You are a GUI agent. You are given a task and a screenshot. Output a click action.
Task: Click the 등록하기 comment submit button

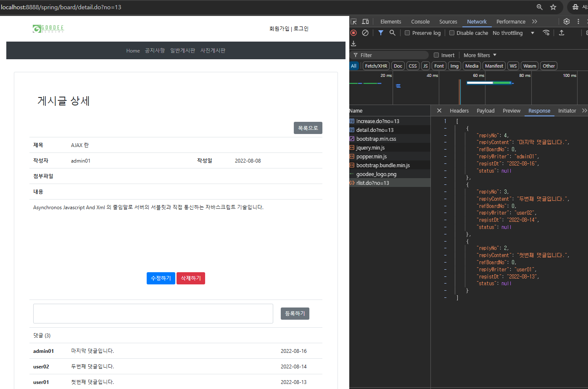(x=295, y=313)
